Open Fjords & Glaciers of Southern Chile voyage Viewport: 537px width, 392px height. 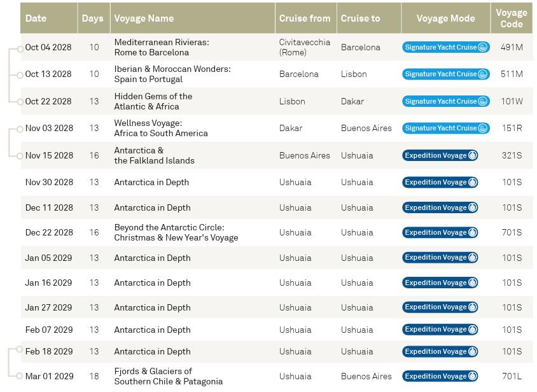tap(169, 376)
